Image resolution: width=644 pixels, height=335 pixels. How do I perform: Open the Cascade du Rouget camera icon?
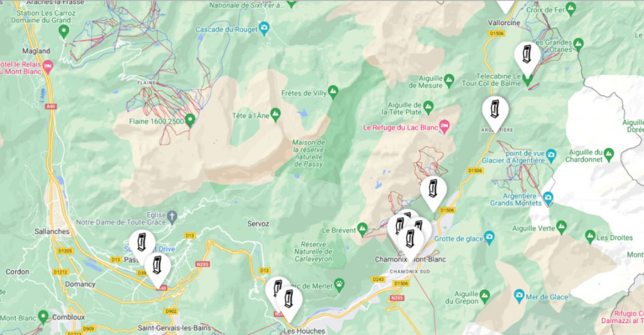(x=265, y=28)
